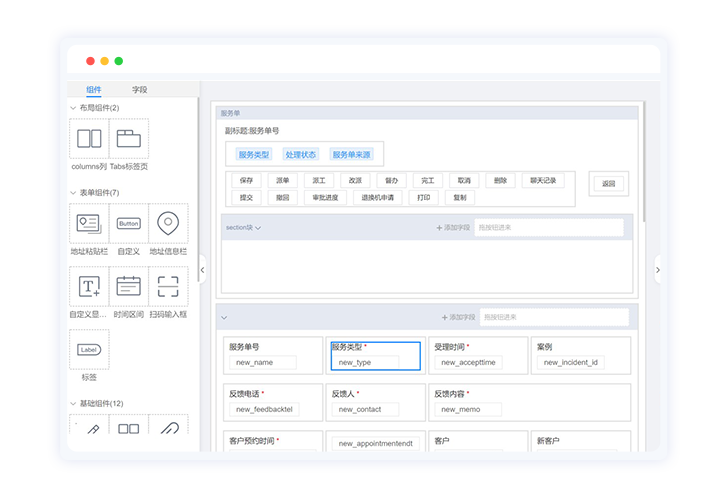
Task: Click the new_name field under 服务单号
Action: [x=262, y=363]
